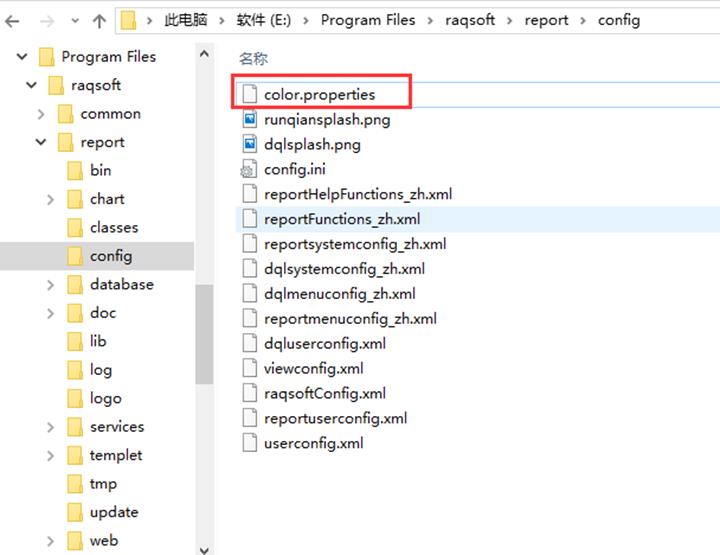The height and width of the screenshot is (555, 720).
Task: Click the services folder icon
Action: pyautogui.click(x=75, y=427)
